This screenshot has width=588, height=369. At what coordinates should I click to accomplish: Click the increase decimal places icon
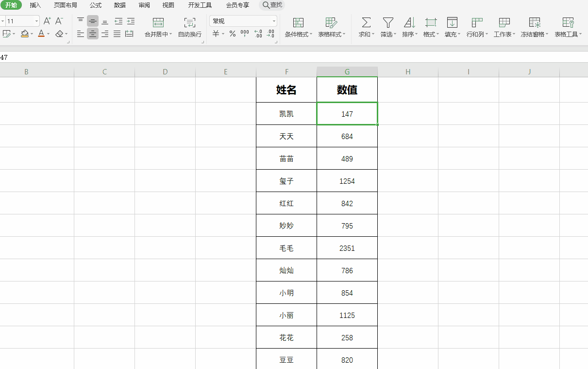[x=258, y=34]
